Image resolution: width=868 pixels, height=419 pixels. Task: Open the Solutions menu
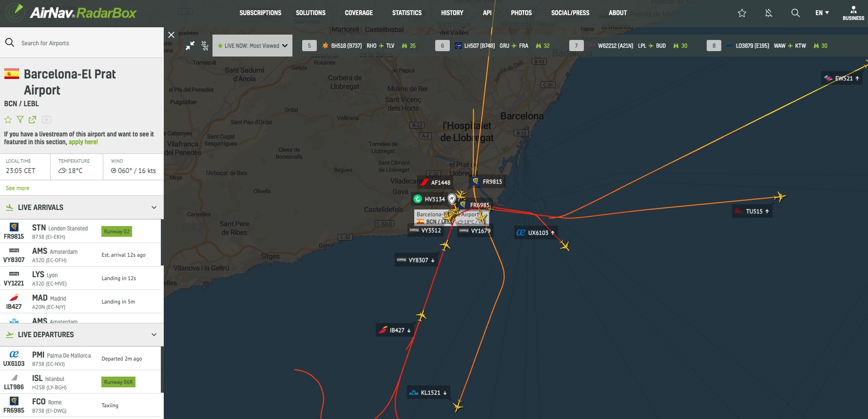pos(310,13)
